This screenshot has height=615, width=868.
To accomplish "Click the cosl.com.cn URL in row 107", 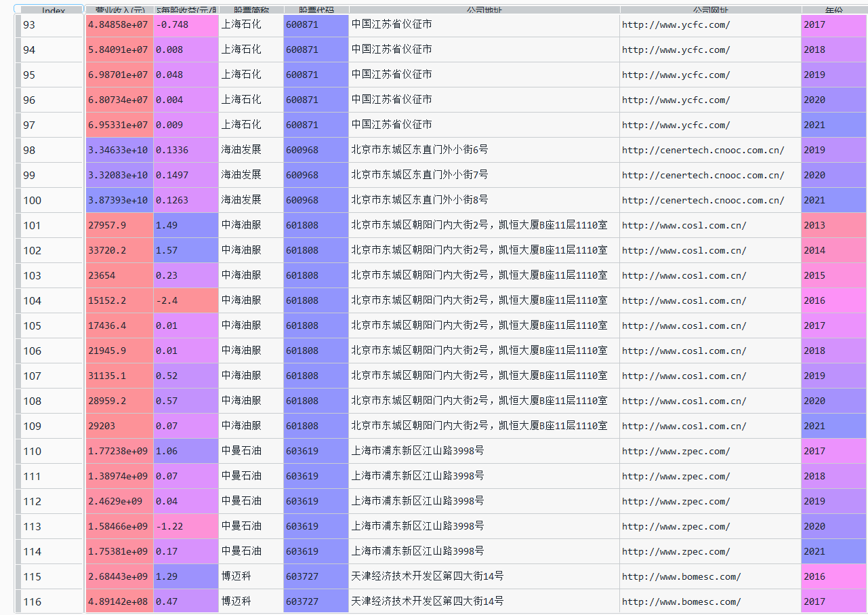I will (710, 376).
